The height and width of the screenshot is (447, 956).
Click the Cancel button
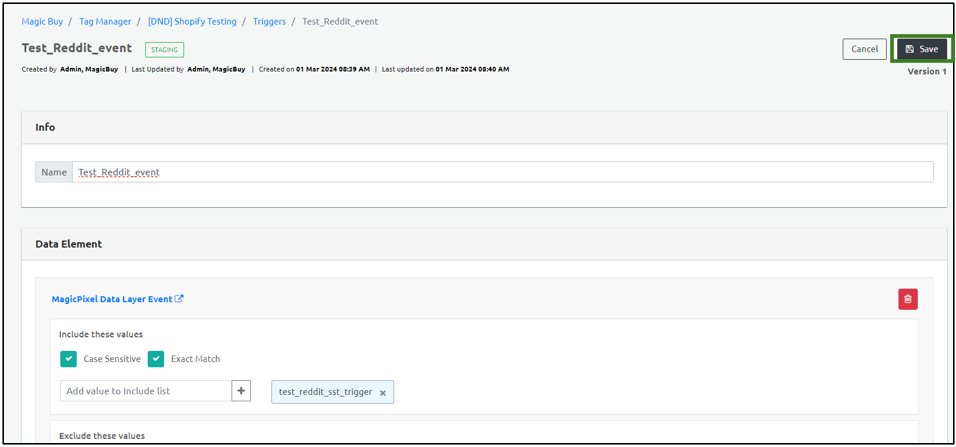pyautogui.click(x=864, y=49)
